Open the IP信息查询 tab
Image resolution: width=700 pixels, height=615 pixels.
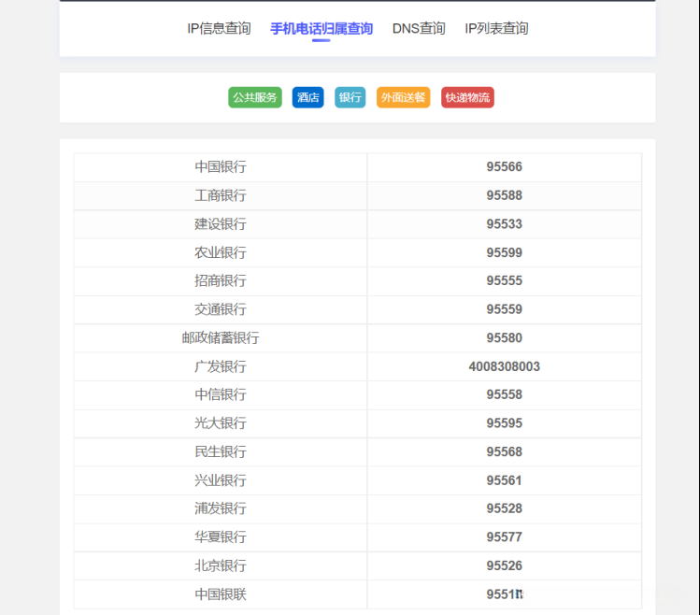(219, 29)
